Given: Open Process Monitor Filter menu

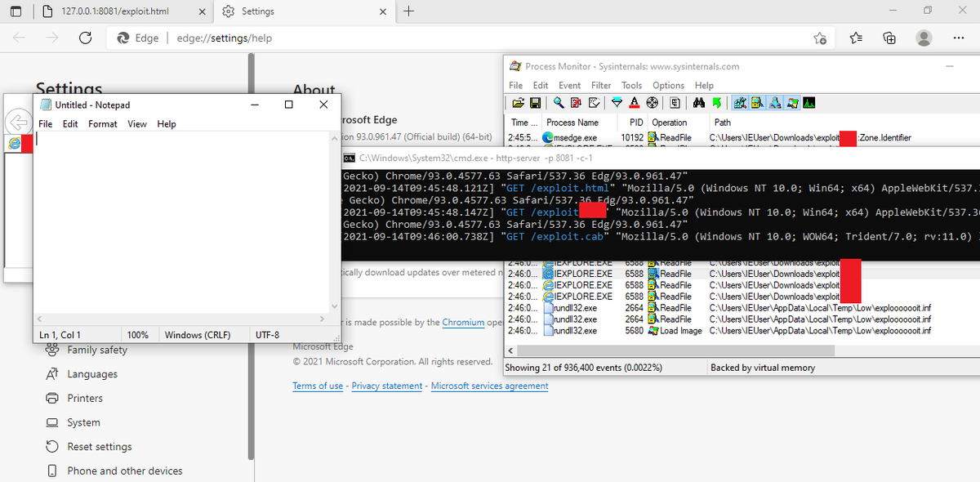Looking at the screenshot, I should (x=601, y=85).
